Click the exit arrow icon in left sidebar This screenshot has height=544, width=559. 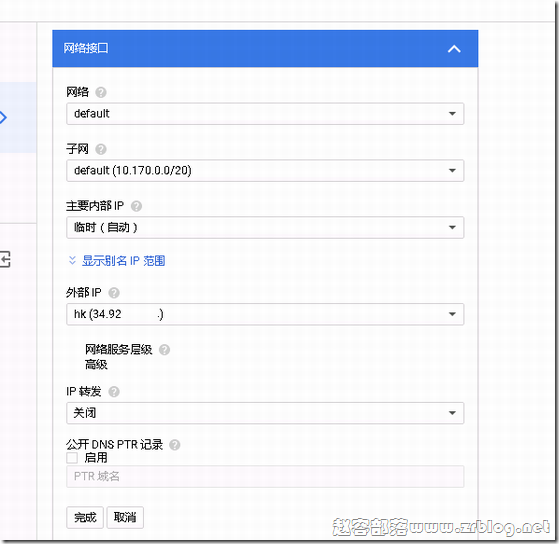coord(5,259)
